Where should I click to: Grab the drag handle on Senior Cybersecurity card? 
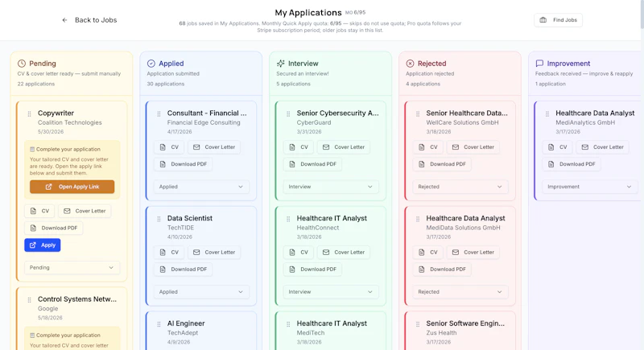[x=288, y=113]
